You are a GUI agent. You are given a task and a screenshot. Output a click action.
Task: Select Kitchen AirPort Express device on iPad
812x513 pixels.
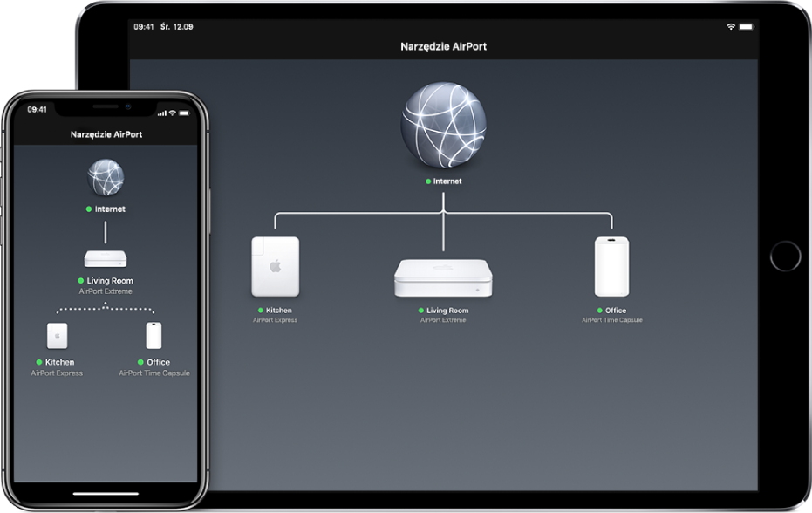click(x=275, y=267)
